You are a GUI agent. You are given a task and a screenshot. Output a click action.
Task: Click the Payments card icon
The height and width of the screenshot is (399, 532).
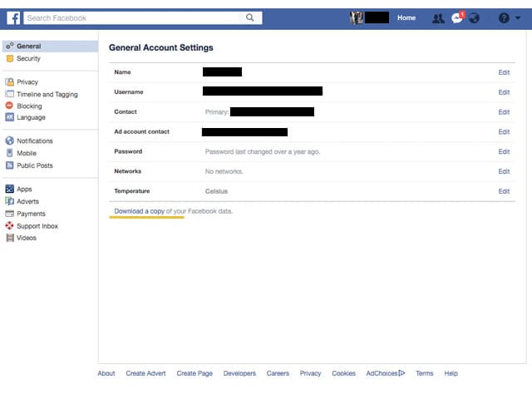[x=10, y=214]
